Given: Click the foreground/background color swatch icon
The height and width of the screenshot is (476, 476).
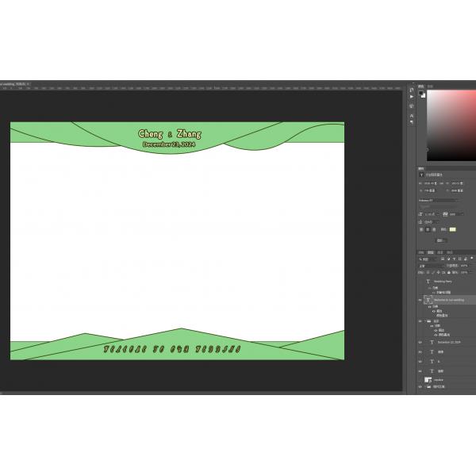Looking at the screenshot, I should 422,94.
